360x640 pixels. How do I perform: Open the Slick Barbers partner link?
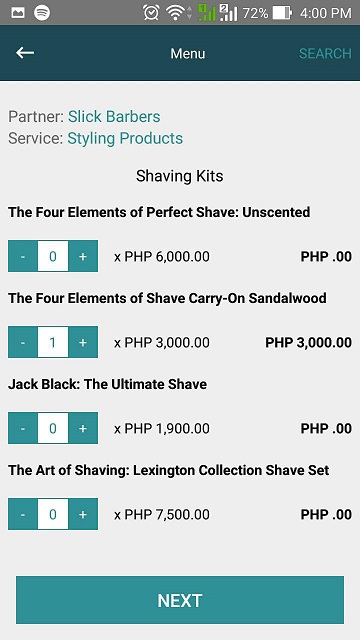click(114, 117)
